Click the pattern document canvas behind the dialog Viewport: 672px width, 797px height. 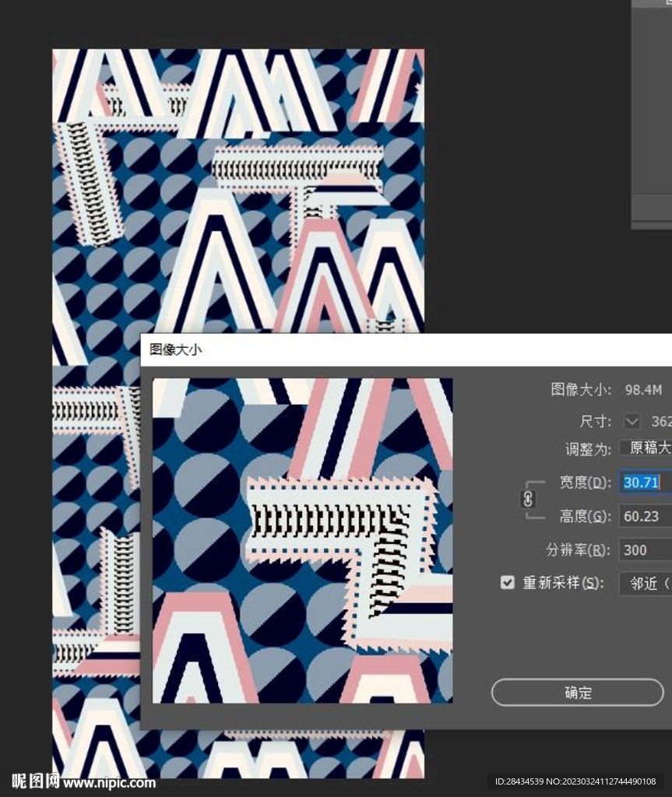pos(234,195)
